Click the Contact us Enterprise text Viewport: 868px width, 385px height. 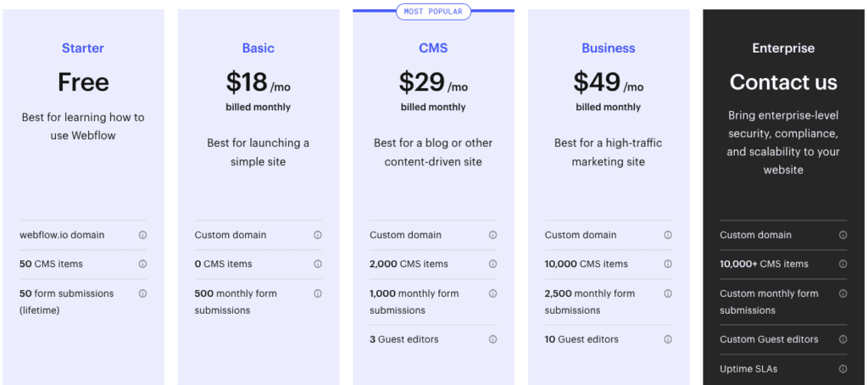coord(783,82)
